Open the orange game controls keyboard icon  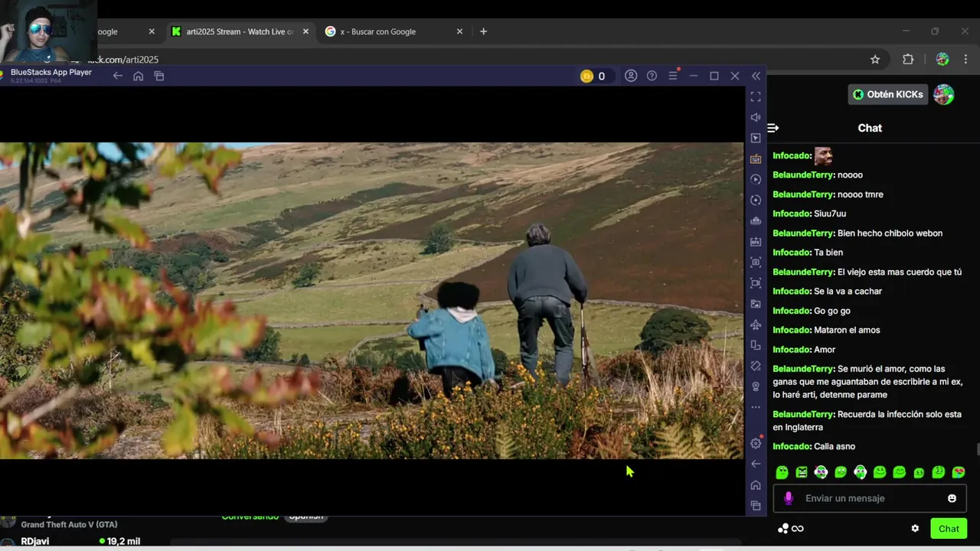tap(756, 158)
